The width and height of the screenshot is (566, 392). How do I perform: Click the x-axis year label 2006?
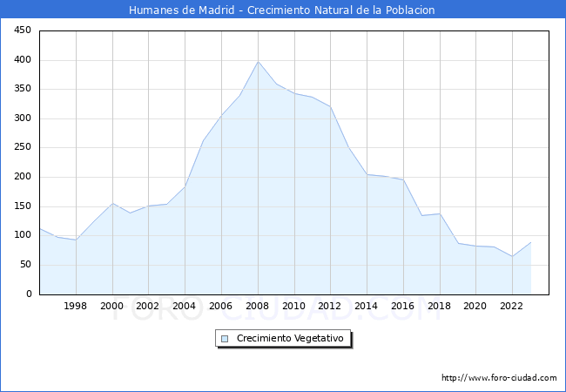220,306
